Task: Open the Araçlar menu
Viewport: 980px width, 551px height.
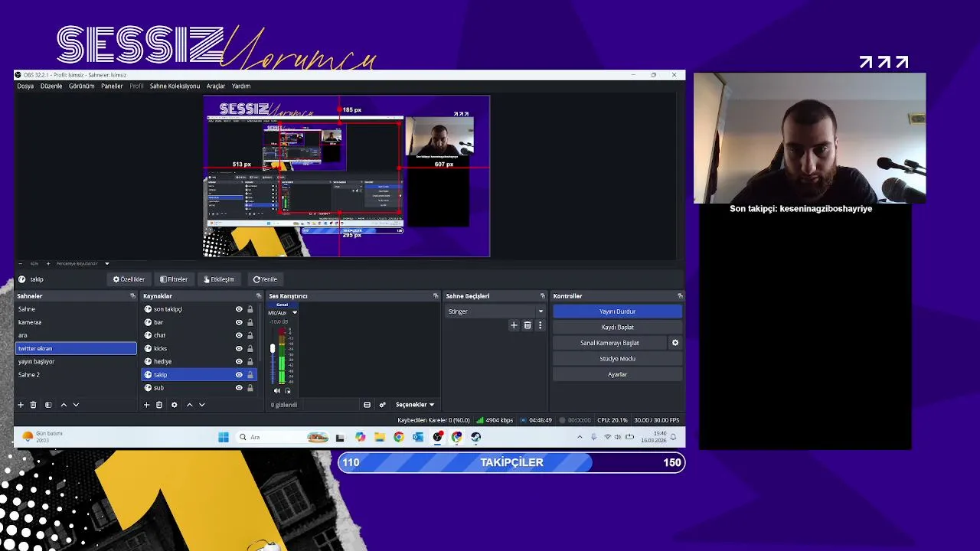Action: pyautogui.click(x=216, y=86)
